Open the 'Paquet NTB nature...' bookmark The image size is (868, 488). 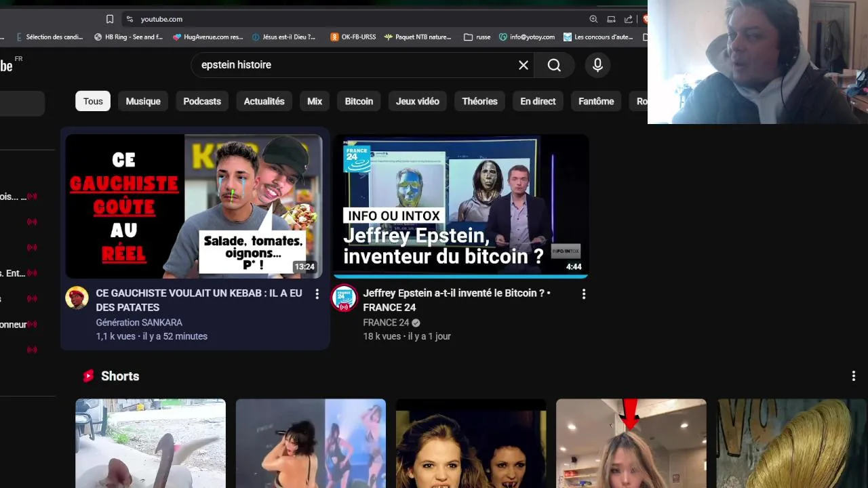(x=417, y=37)
